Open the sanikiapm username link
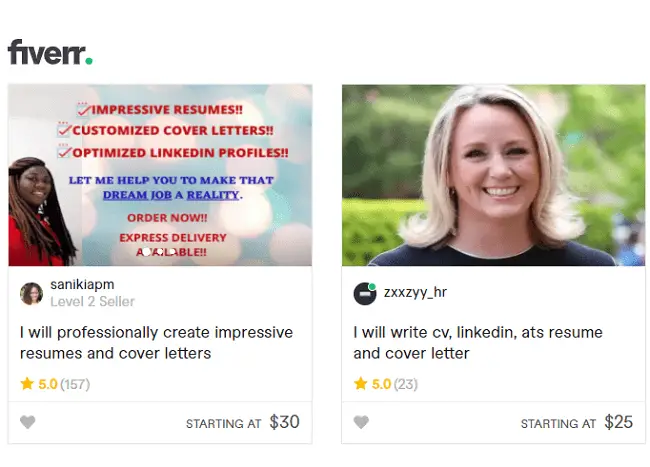The width and height of the screenshot is (650, 467). click(82, 285)
